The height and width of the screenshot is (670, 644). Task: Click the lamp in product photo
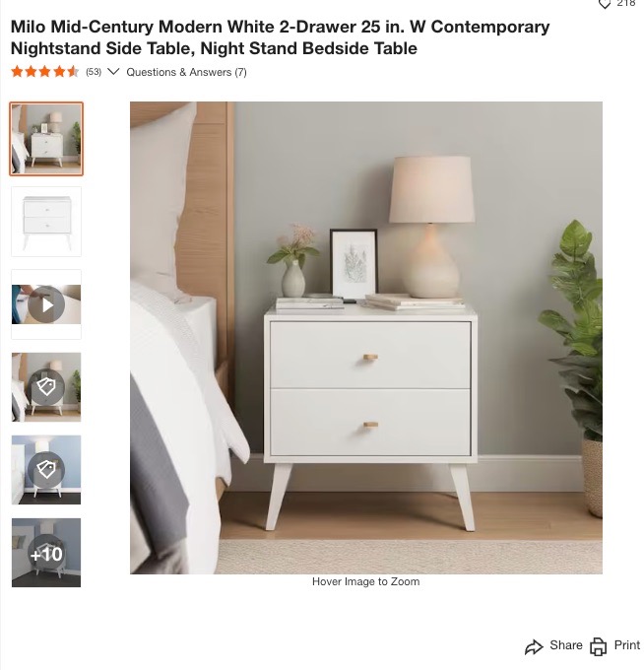(431, 227)
